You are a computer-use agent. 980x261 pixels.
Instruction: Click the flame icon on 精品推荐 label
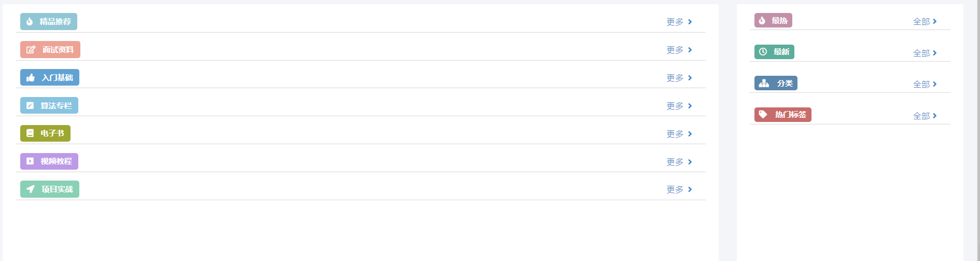tap(30, 21)
